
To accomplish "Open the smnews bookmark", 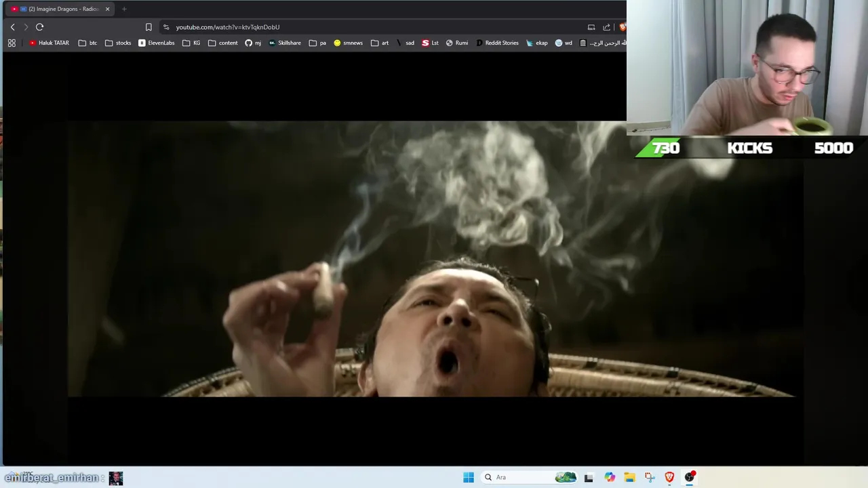I will pyautogui.click(x=348, y=43).
